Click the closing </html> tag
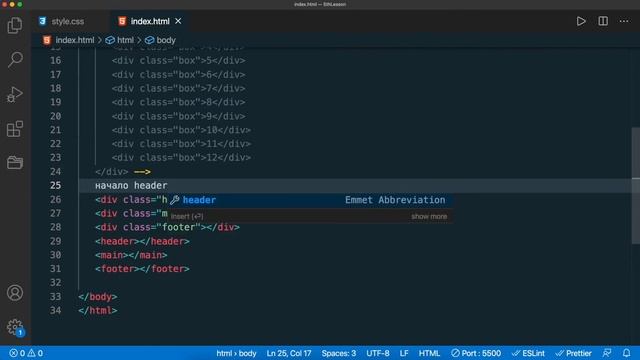640x360 pixels. pyautogui.click(x=98, y=311)
